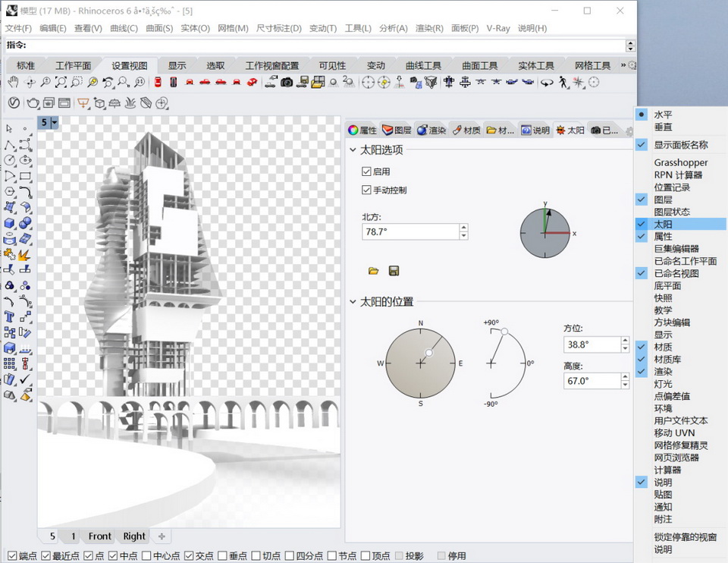Disable the 启用 sun checkbox
Screen dimensions: 728x563
point(367,172)
